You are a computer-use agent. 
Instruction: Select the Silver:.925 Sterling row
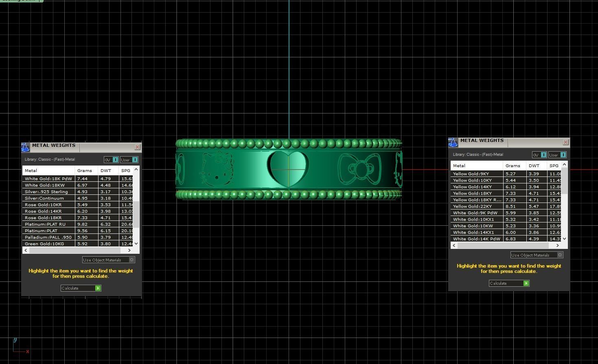point(78,192)
